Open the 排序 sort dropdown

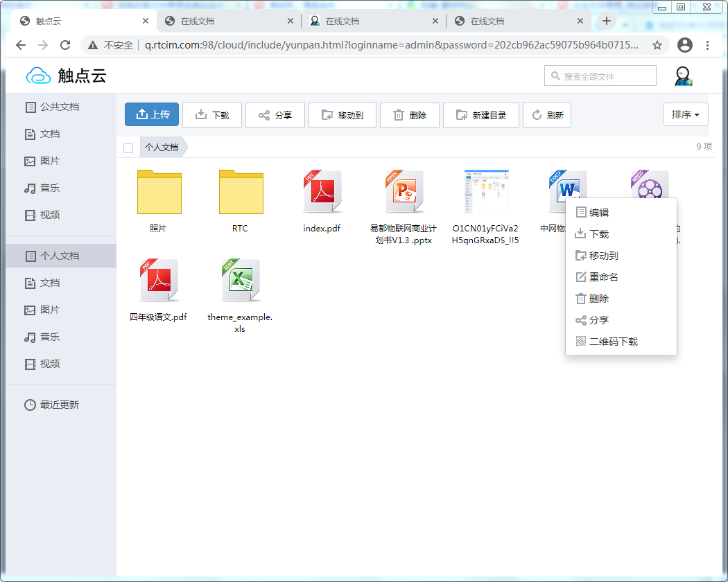coord(685,115)
